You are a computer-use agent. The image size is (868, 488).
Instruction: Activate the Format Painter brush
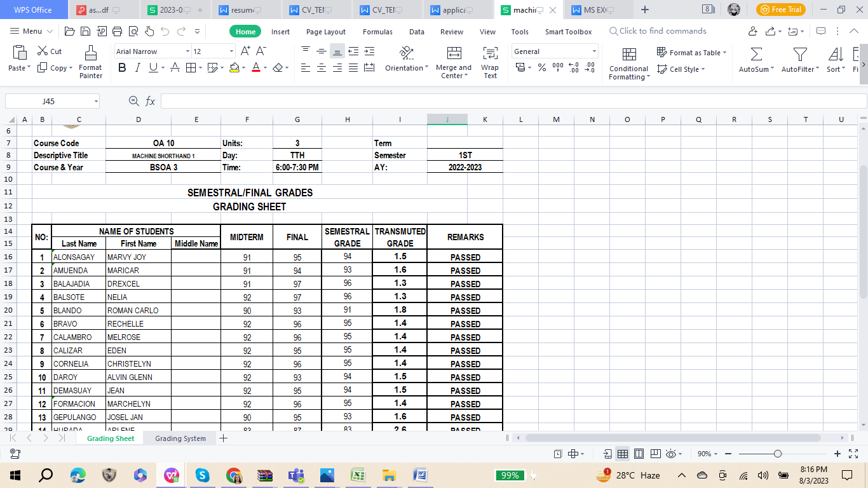pos(91,62)
